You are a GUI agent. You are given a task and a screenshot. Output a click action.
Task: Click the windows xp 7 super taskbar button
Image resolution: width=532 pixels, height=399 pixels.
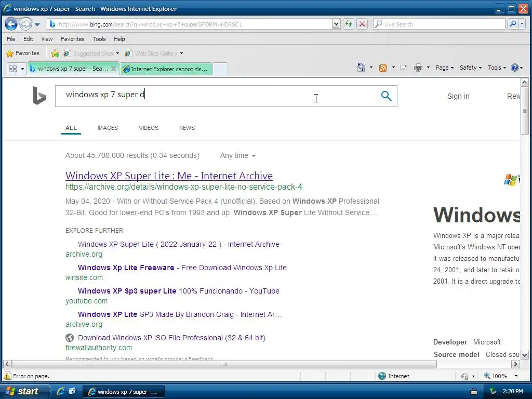point(124,392)
